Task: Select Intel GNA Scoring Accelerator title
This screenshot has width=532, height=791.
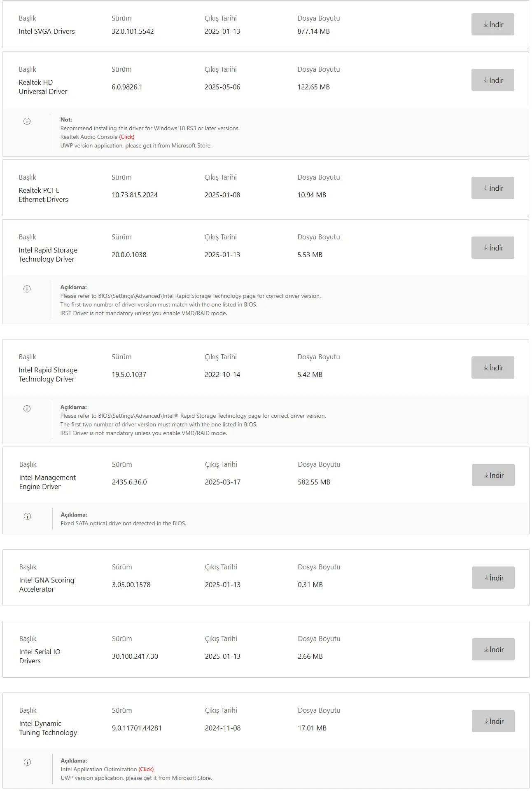Action: (47, 585)
